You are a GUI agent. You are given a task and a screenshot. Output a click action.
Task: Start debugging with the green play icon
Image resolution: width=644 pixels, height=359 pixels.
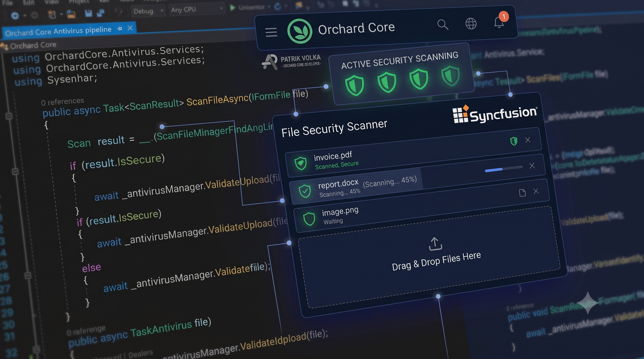pyautogui.click(x=232, y=8)
